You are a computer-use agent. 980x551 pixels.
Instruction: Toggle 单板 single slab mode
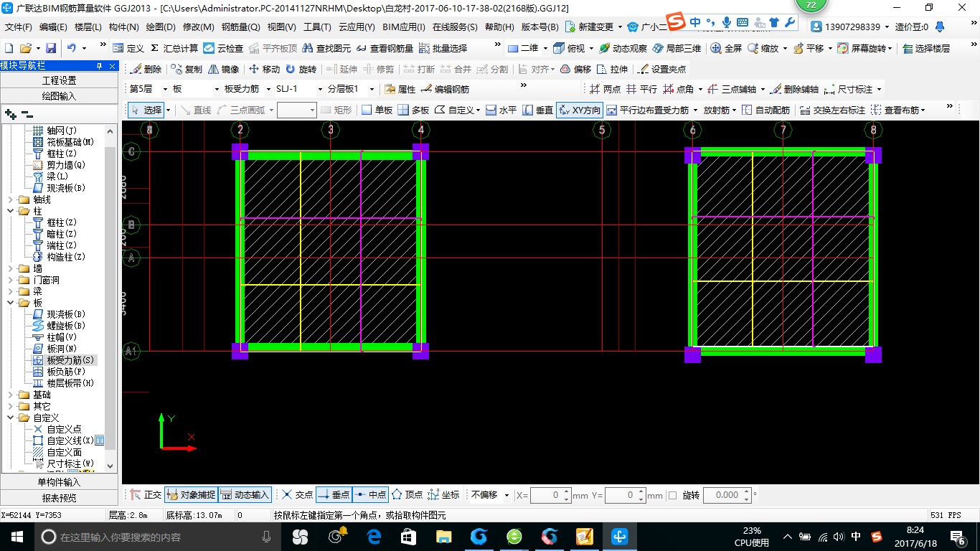point(377,110)
